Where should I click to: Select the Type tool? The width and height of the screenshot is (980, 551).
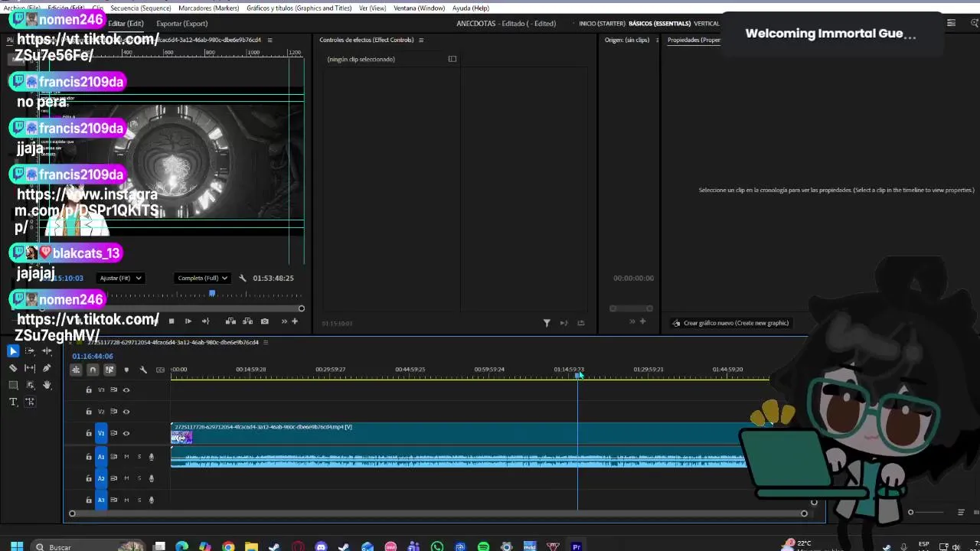[13, 402]
